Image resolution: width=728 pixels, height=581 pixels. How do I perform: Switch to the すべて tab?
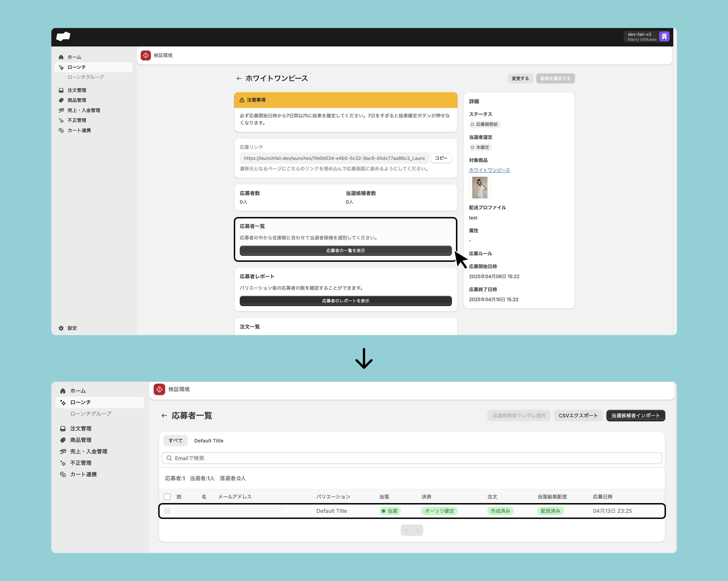coord(175,441)
